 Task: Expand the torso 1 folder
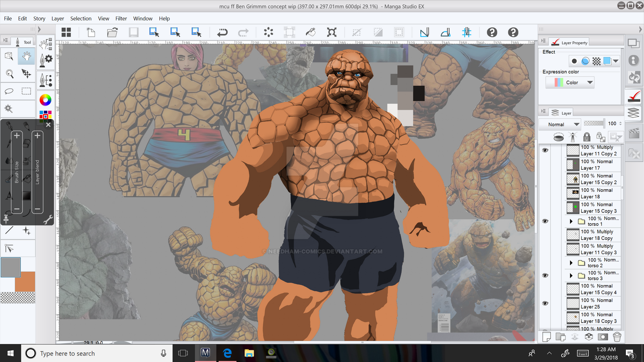571,221
